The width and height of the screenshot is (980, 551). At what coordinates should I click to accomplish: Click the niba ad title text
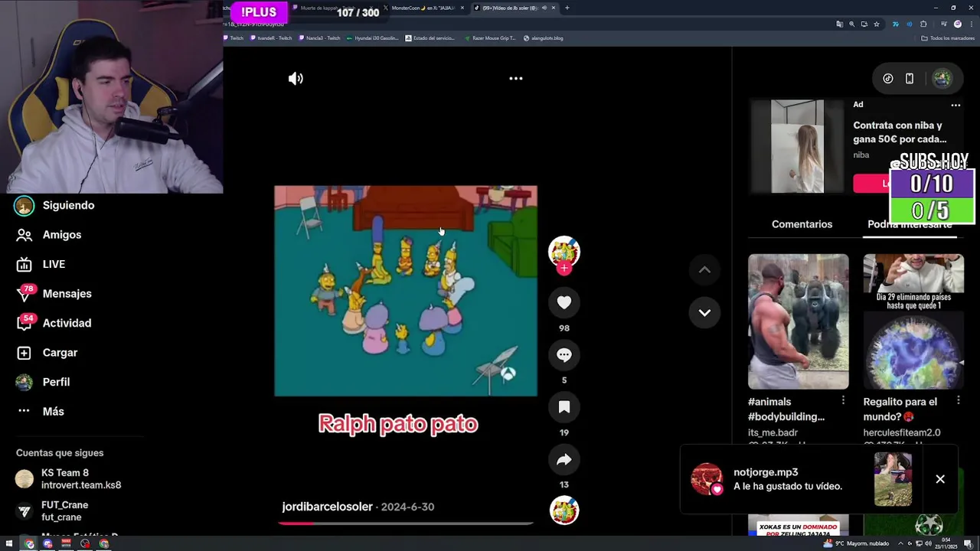pyautogui.click(x=900, y=132)
